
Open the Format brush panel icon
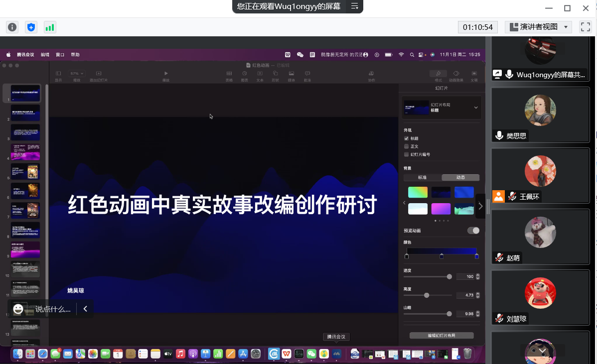438,74
